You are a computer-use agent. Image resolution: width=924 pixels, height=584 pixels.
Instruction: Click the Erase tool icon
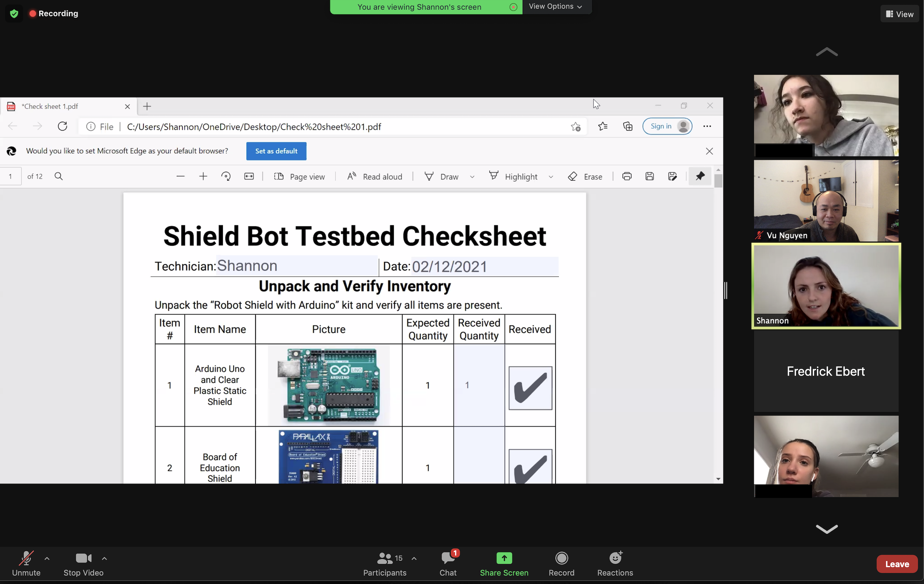coord(572,176)
